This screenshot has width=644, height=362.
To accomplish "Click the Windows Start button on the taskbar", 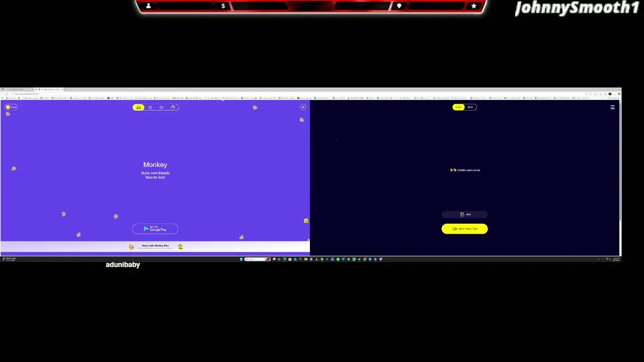I will (241, 259).
